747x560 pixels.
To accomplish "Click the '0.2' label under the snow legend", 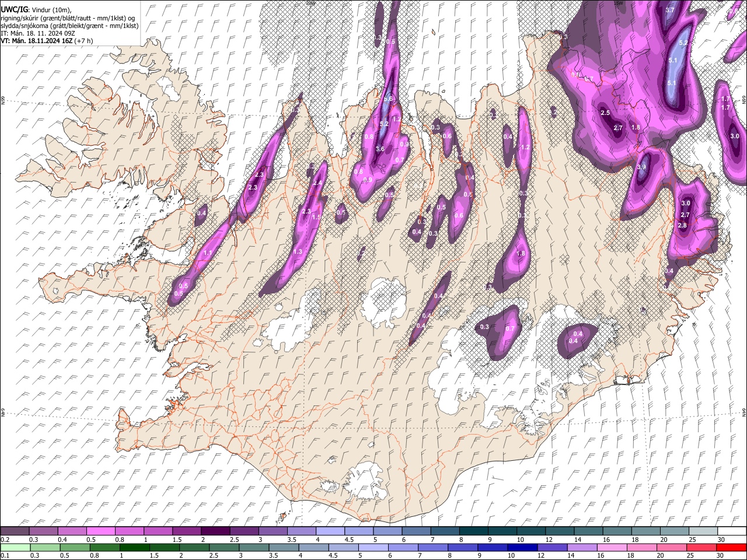I will pos(5,540).
